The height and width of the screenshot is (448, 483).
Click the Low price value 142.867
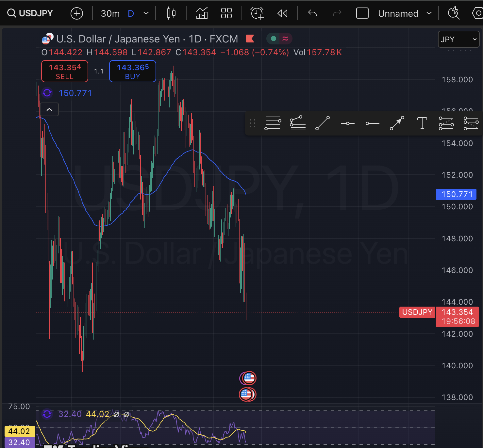[x=154, y=52]
